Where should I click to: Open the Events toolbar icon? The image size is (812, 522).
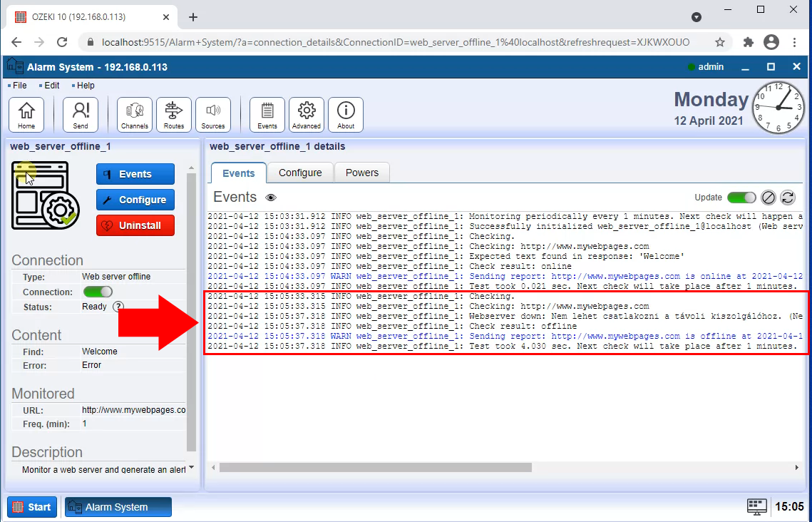[x=267, y=114]
